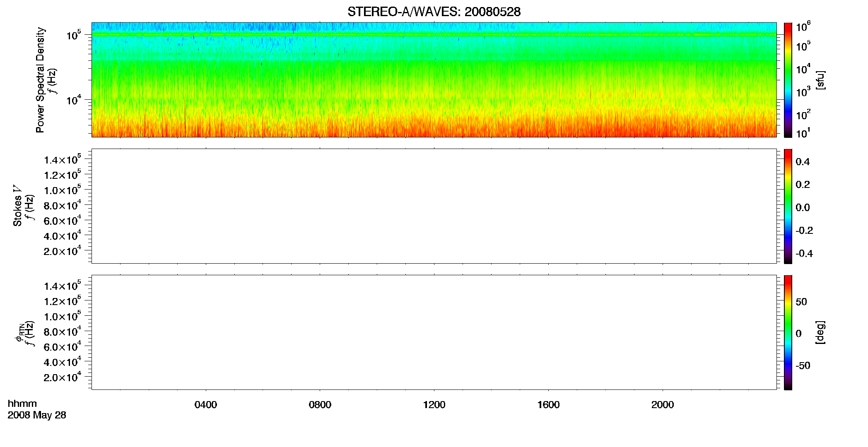Click the [deg] units label
The width and height of the screenshot is (868, 447).
[820, 332]
